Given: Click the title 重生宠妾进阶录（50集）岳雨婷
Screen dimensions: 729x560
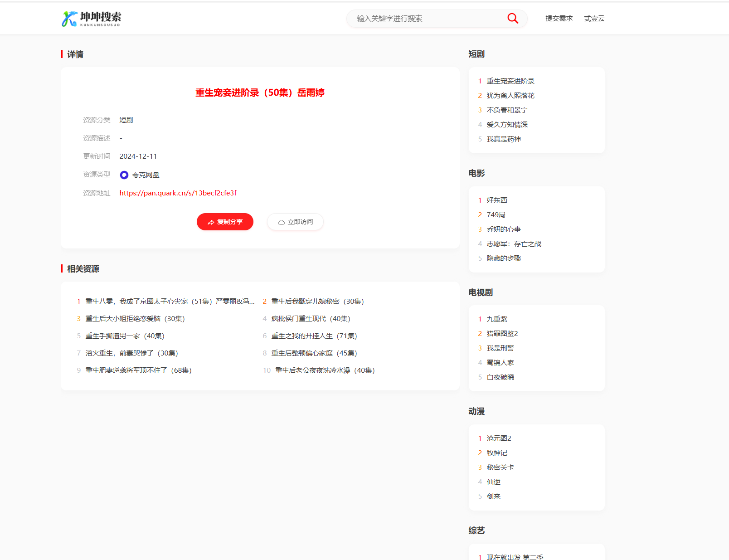Looking at the screenshot, I should tap(260, 93).
